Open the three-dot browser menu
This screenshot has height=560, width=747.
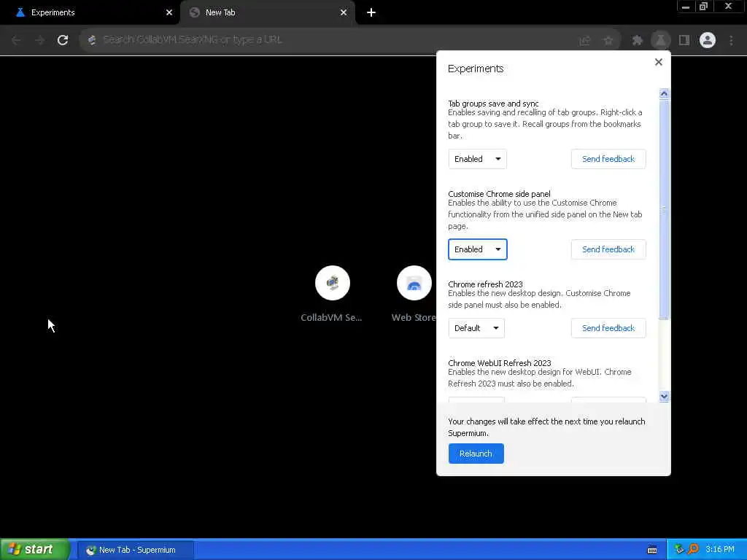[731, 41]
